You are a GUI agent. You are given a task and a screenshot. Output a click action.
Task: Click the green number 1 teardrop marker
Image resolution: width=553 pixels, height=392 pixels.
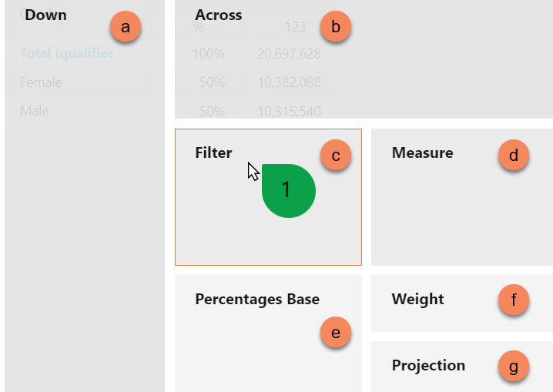289,191
